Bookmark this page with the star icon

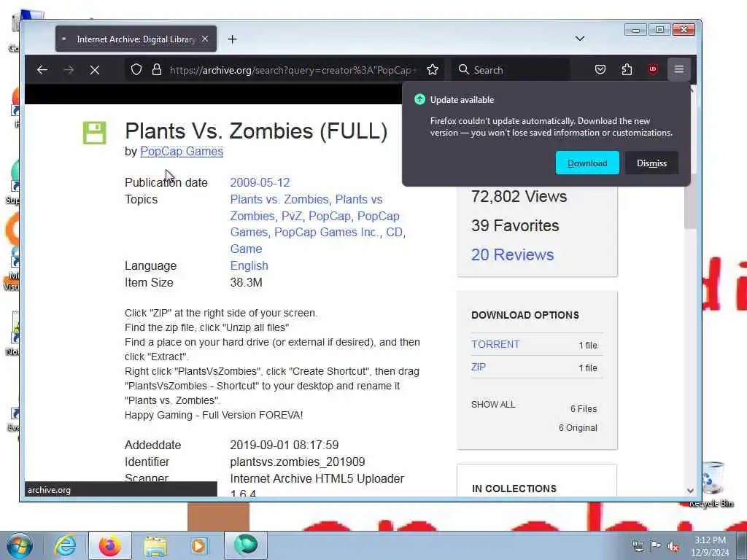[433, 70]
